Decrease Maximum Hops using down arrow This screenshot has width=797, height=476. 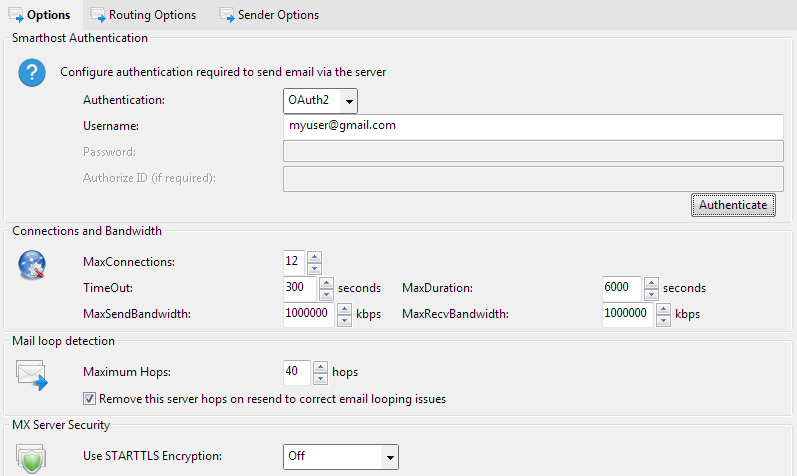320,378
